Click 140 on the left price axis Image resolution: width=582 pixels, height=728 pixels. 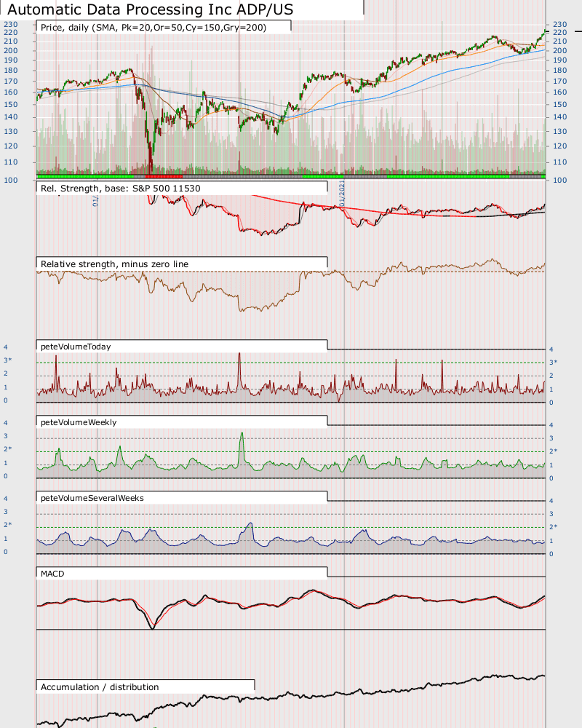tap(11, 117)
